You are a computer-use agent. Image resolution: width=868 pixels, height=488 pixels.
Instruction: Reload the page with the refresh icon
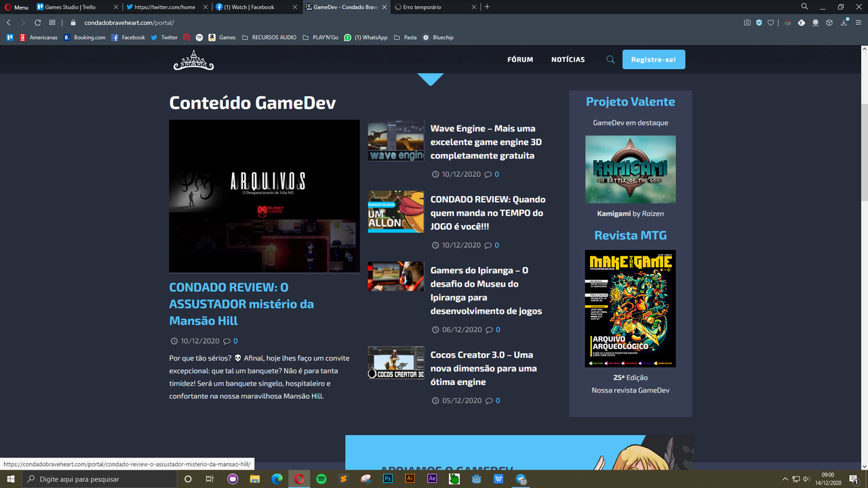click(x=38, y=22)
